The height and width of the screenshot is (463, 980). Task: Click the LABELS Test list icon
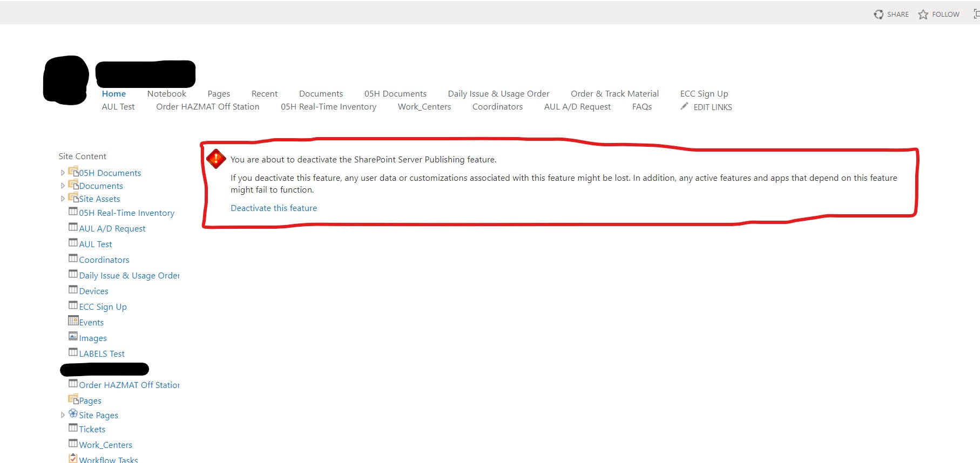(73, 352)
